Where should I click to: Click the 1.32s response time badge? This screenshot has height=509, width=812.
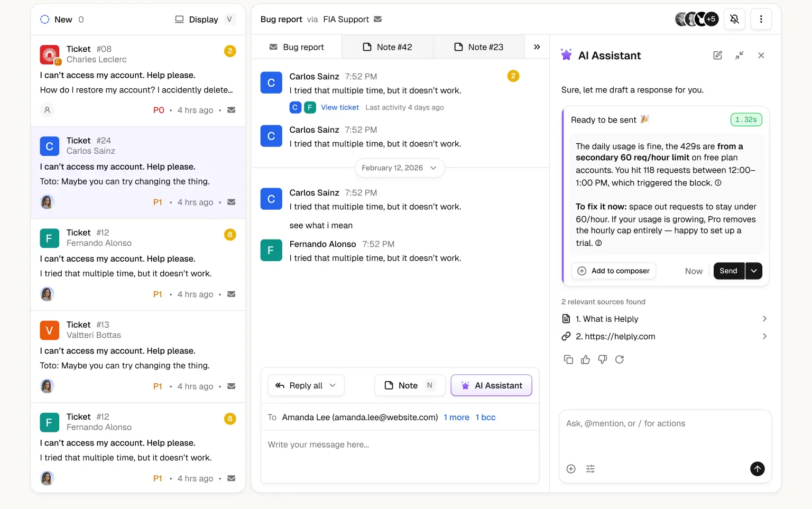coord(746,119)
